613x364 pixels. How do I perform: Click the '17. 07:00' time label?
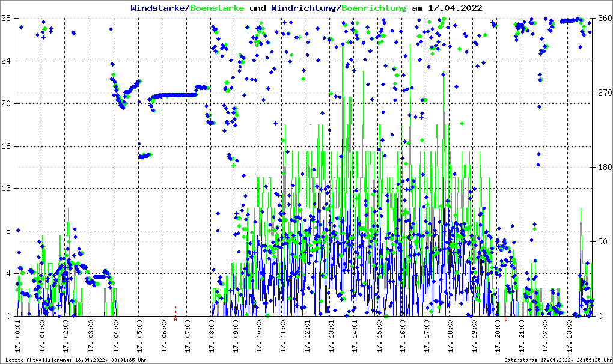coord(188,336)
